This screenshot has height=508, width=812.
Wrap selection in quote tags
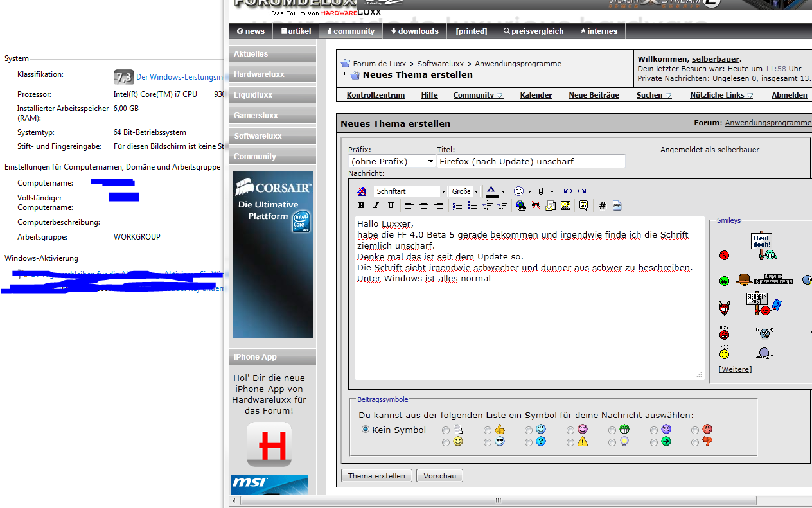tap(583, 206)
